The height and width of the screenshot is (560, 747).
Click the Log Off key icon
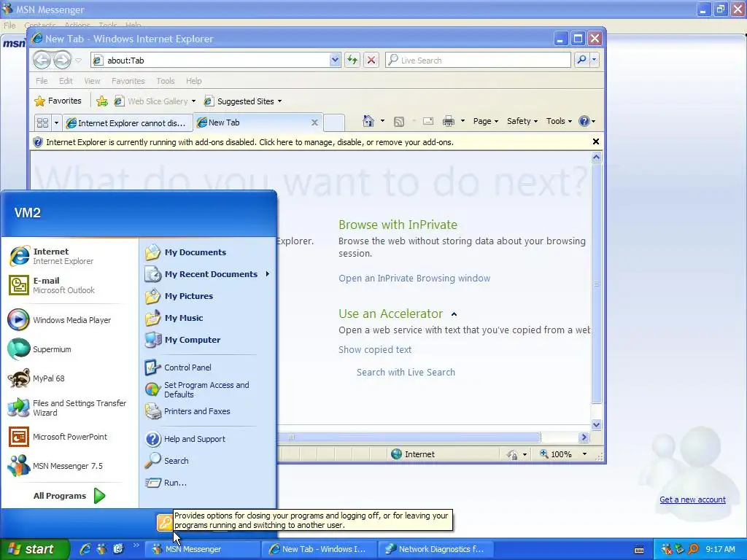[164, 523]
